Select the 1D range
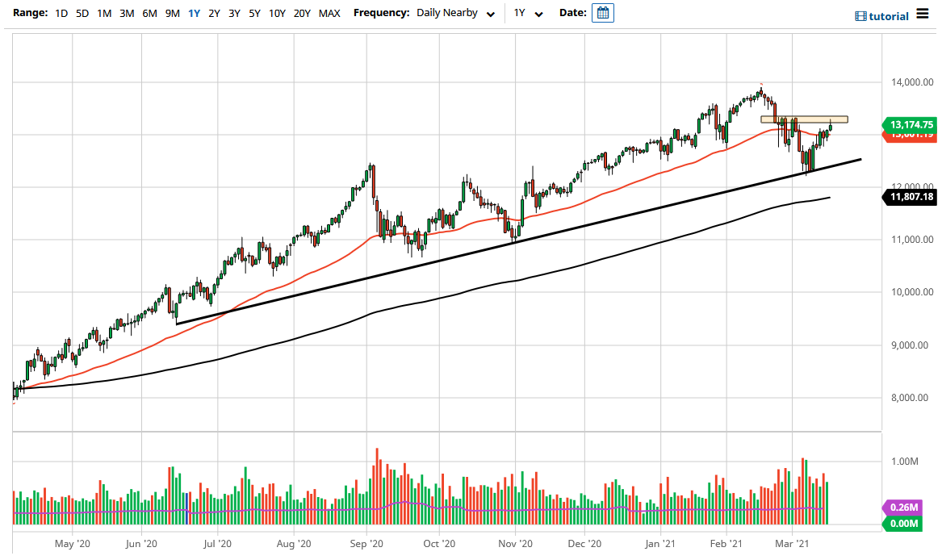This screenshot has height=560, width=942. [x=61, y=13]
